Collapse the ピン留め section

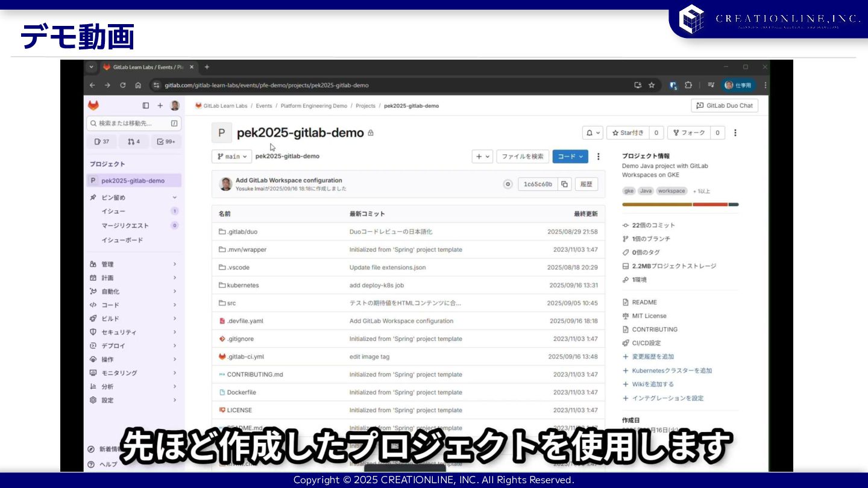(x=175, y=198)
